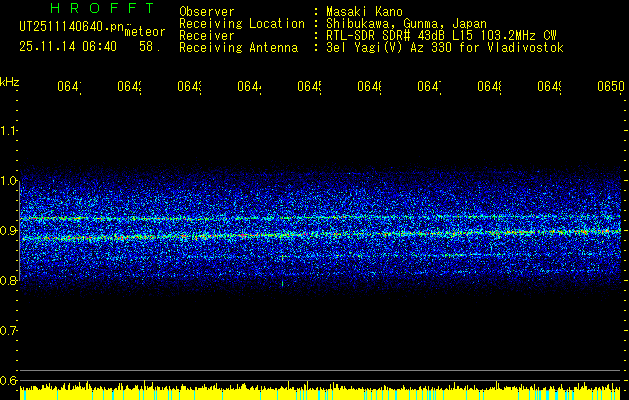The width and height of the screenshot is (629, 400).
Task: Click the 0649 time marker
Action: tap(549, 86)
